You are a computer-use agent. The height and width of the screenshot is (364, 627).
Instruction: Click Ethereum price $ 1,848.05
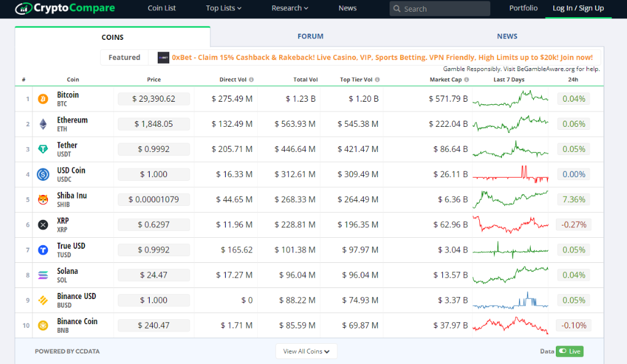click(153, 124)
